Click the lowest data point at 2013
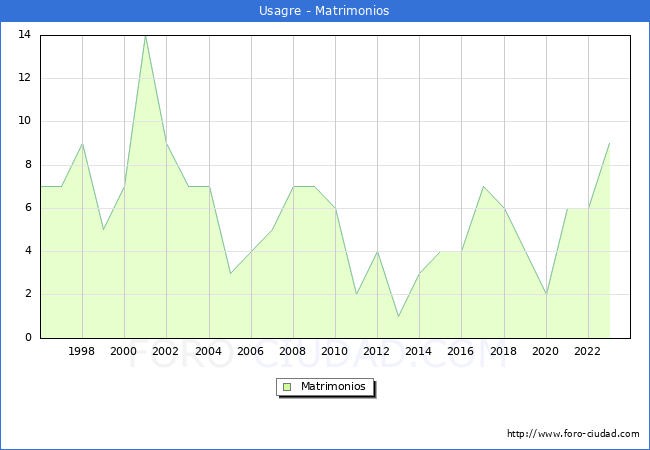The width and height of the screenshot is (650, 450). tap(398, 316)
